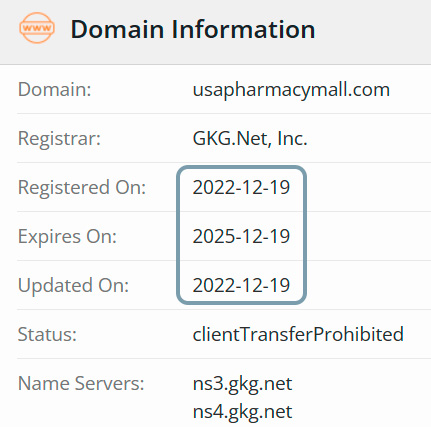431x427 pixels.
Task: Select the ns3.gkg.net name server
Action: pyautogui.click(x=242, y=384)
